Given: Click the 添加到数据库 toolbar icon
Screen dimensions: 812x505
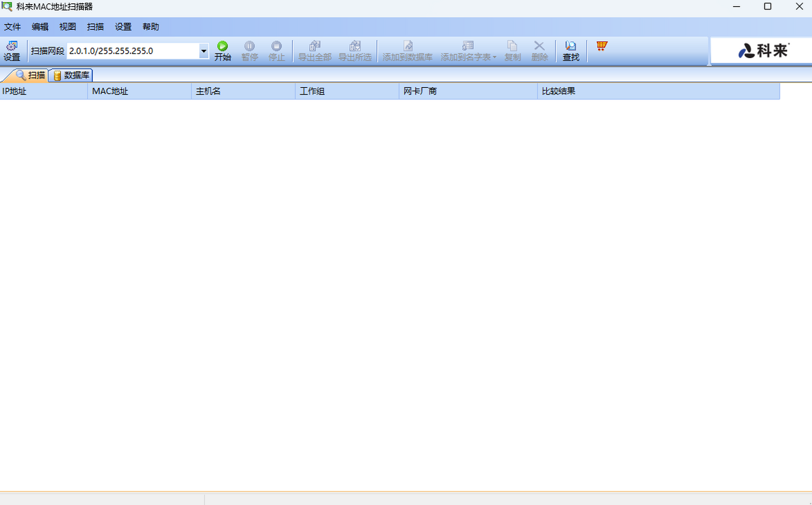Looking at the screenshot, I should (x=407, y=51).
